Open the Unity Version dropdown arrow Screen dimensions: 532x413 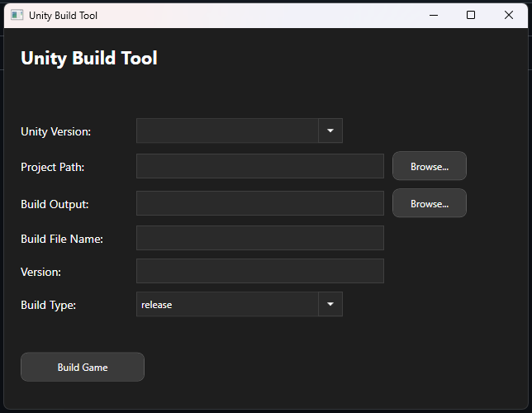(x=330, y=131)
